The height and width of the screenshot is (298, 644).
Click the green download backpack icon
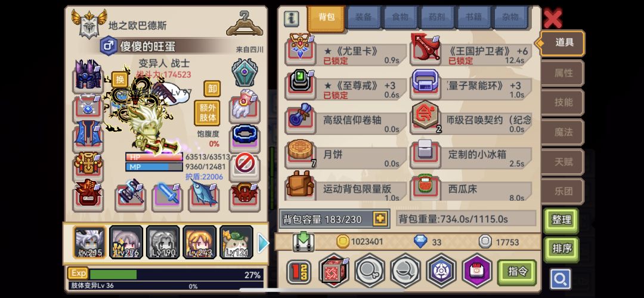point(304,242)
